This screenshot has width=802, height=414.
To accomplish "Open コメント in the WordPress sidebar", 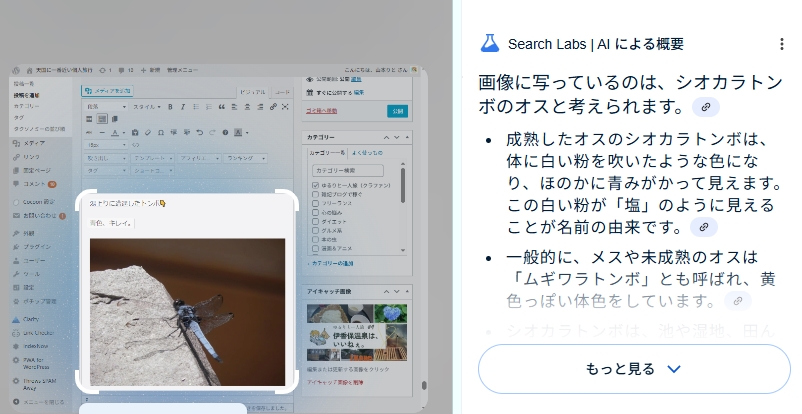I will 34,184.
